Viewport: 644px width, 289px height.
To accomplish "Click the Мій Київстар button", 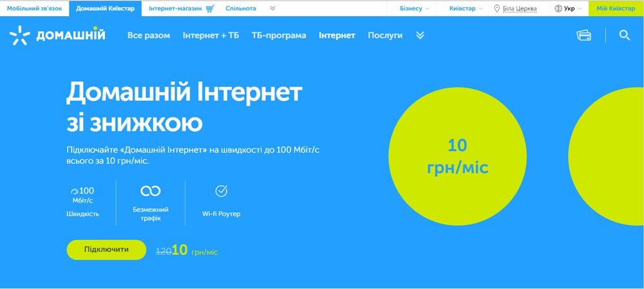I will click(x=616, y=8).
